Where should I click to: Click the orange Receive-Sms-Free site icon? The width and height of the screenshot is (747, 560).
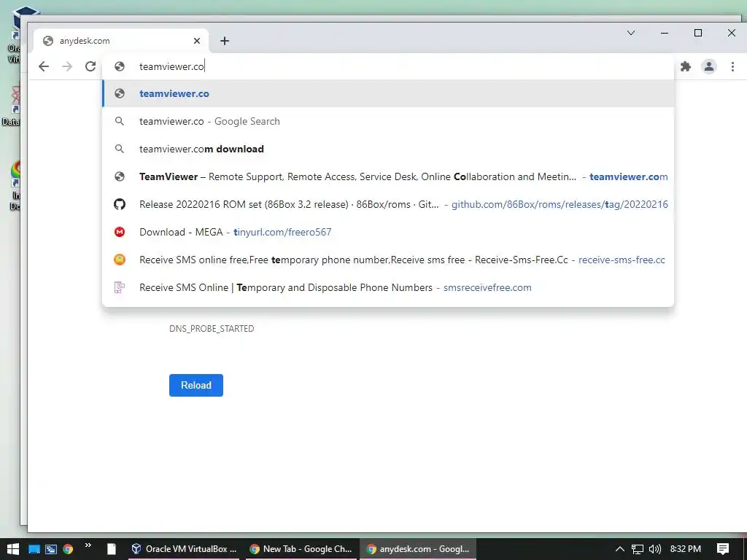pos(120,260)
